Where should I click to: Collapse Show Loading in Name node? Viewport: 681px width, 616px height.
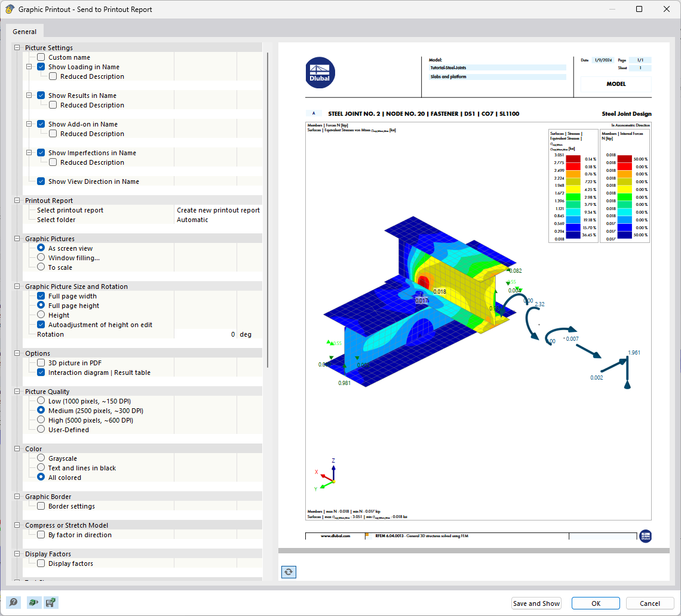click(x=29, y=67)
